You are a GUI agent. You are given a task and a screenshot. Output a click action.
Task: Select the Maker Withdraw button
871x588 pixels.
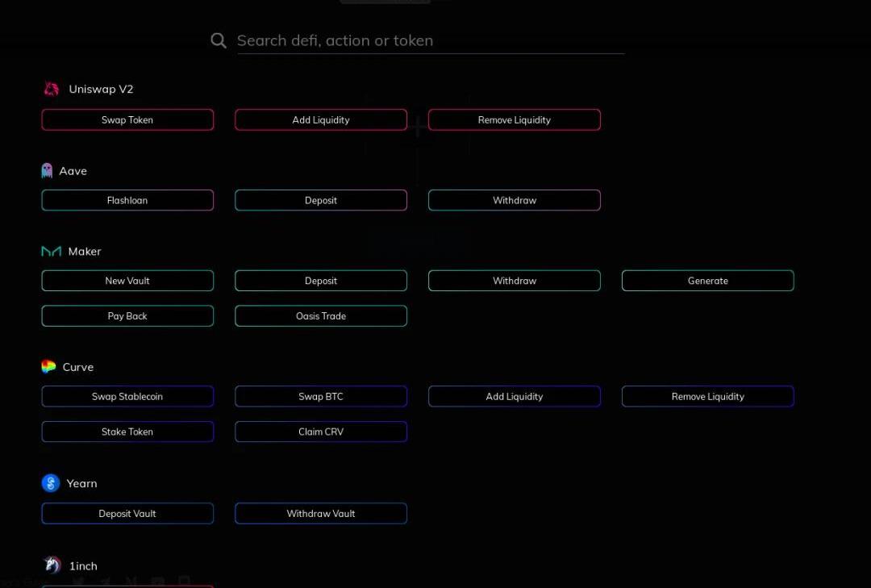(514, 281)
